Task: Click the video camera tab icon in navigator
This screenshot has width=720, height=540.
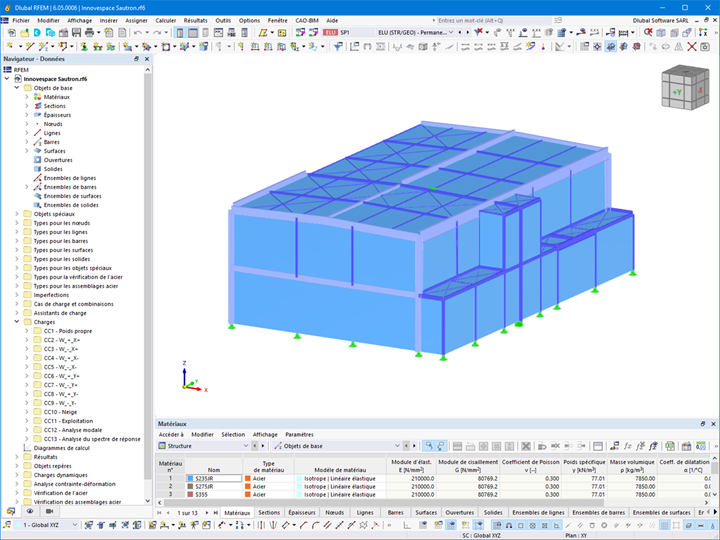Action: (49, 511)
